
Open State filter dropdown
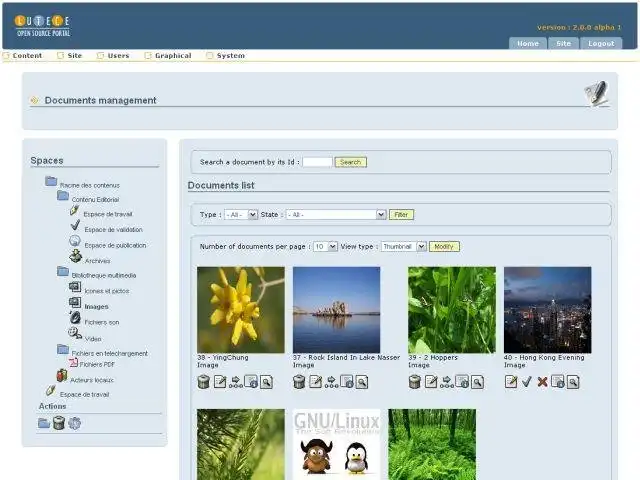pos(336,215)
